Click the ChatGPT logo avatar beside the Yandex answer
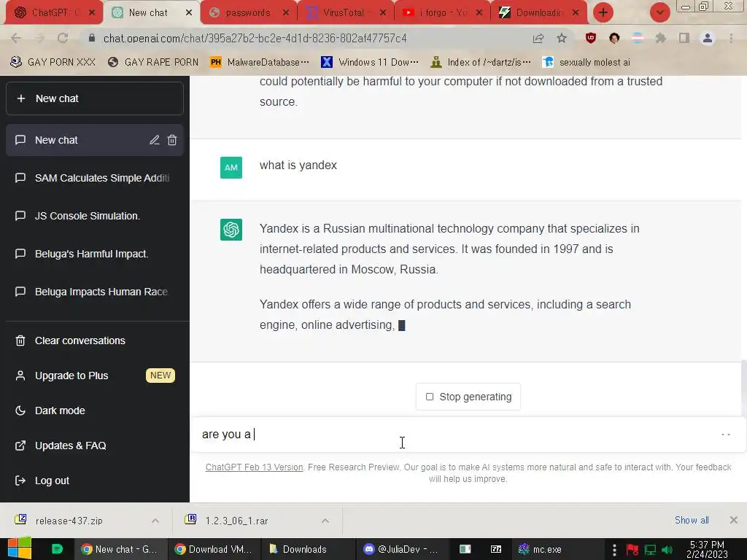Image resolution: width=747 pixels, height=560 pixels. click(x=231, y=230)
